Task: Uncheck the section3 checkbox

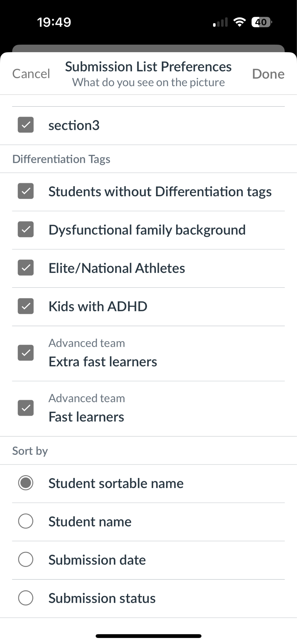Action: [26, 125]
